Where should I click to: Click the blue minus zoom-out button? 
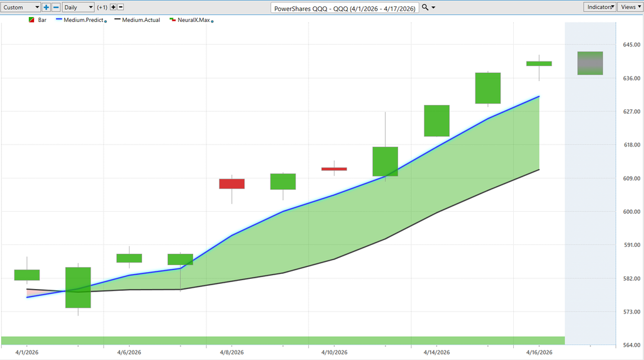(x=56, y=7)
